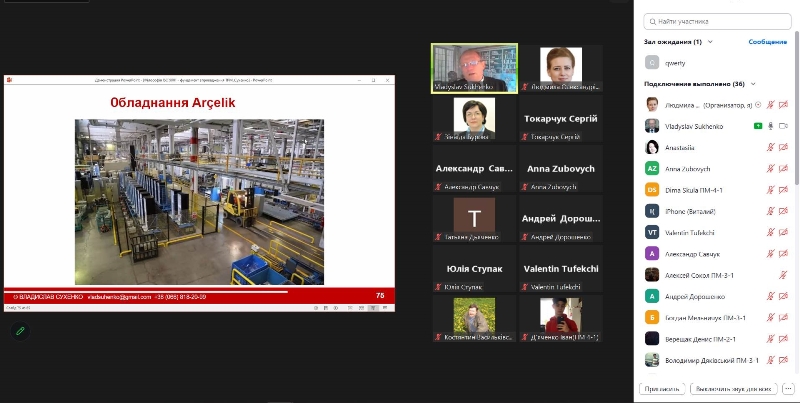Screen dimensions: 800x403
Task: Click camera-off icon for Андрей Дорошенко in list
Action: [x=784, y=296]
